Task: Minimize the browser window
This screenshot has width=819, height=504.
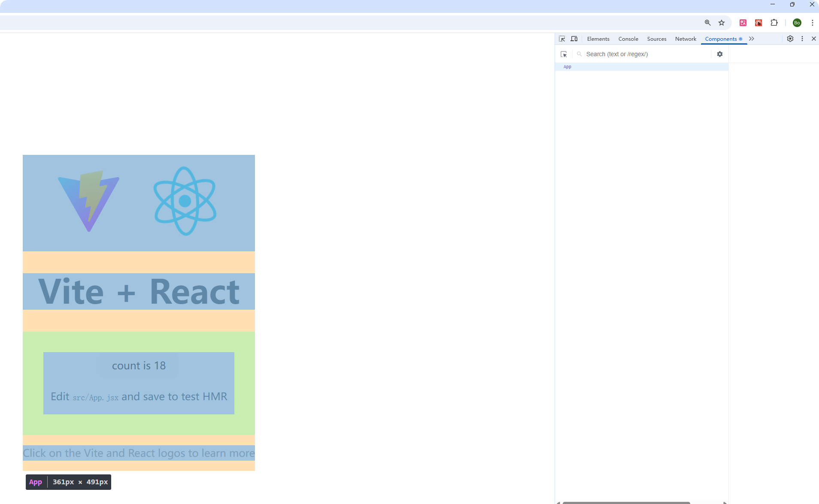Action: [773, 4]
